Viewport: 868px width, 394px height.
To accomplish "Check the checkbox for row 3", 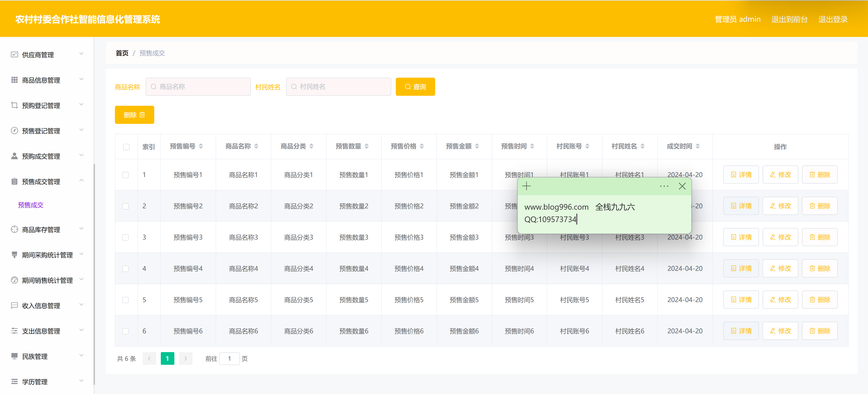I will 126,238.
